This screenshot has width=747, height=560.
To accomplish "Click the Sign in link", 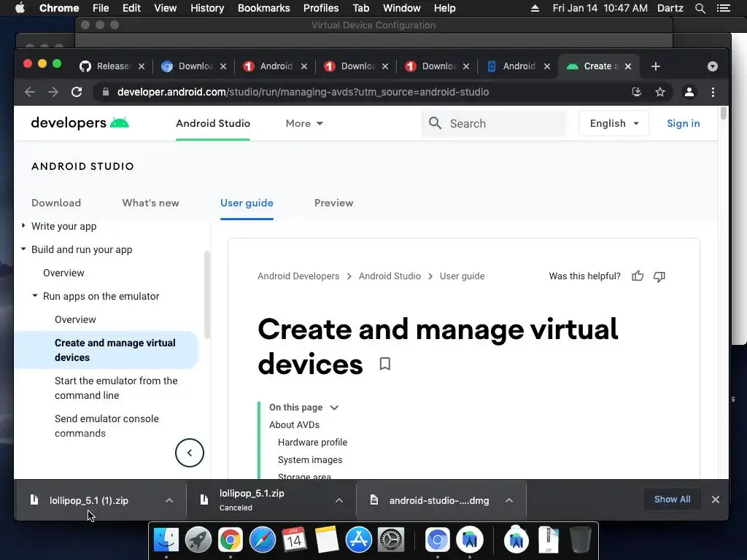I will tap(683, 123).
